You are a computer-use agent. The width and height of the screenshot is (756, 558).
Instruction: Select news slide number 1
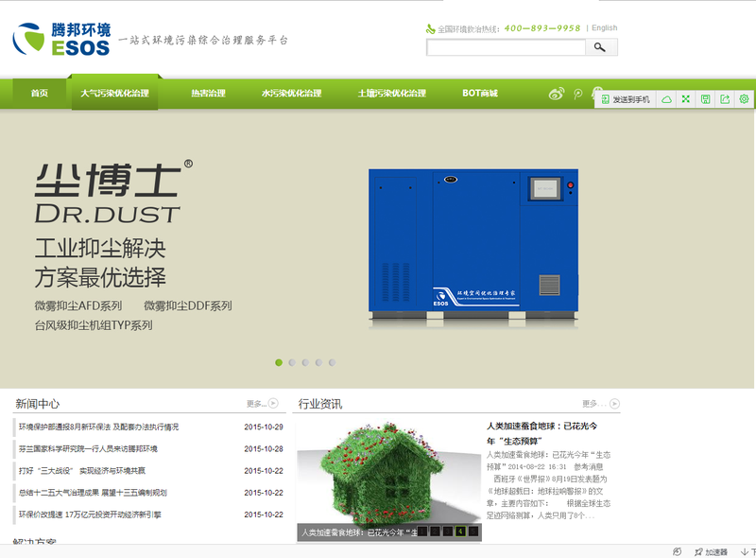tap(422, 532)
